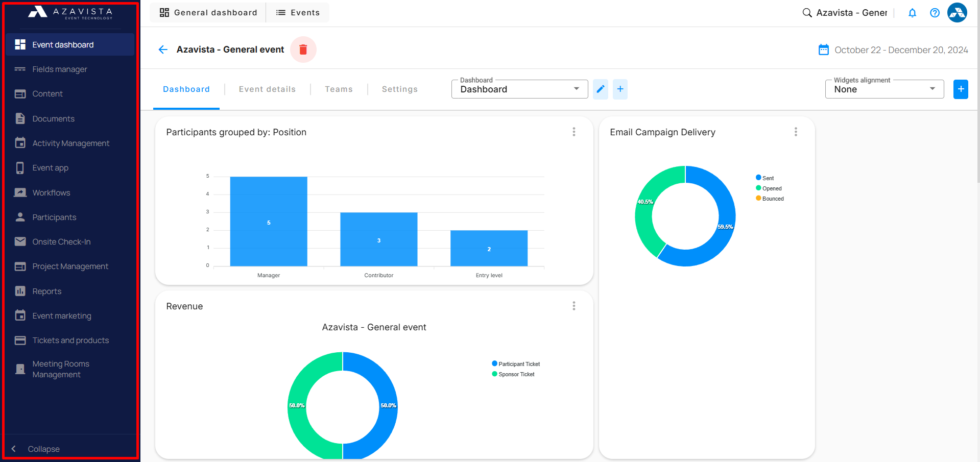Click the calendar icon near event dates
The height and width of the screenshot is (462, 980).
(824, 50)
